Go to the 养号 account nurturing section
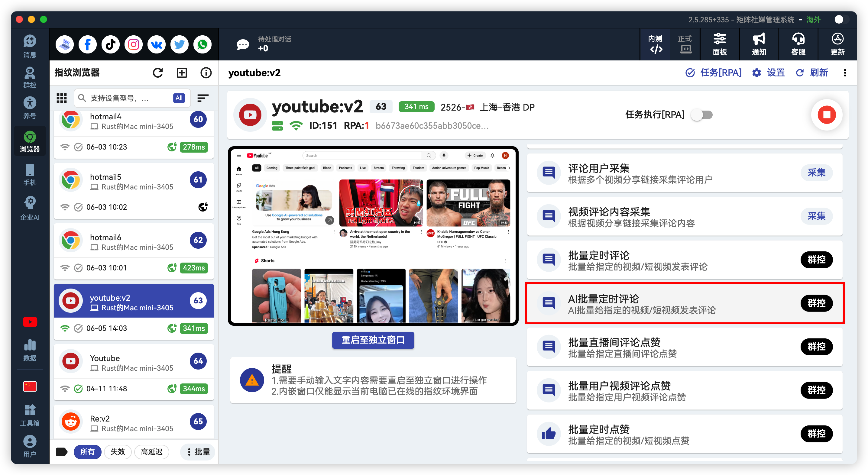Screen dimensions: 868x475 [30, 108]
